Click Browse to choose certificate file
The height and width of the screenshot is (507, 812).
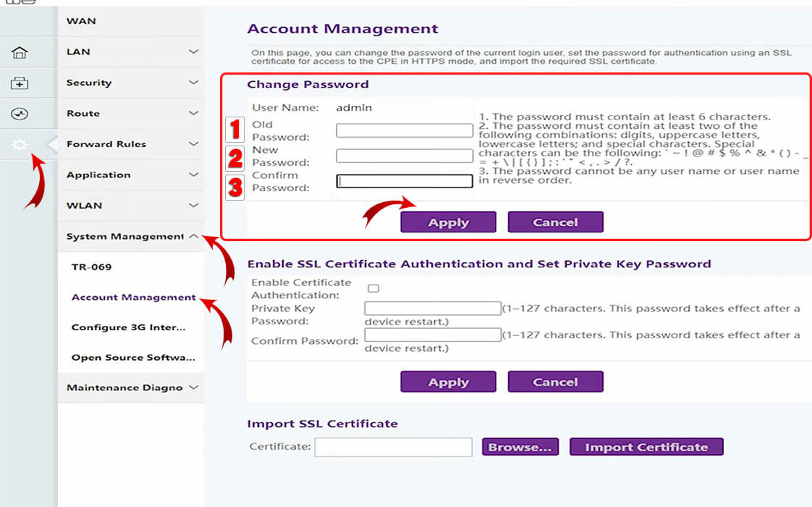(x=521, y=447)
